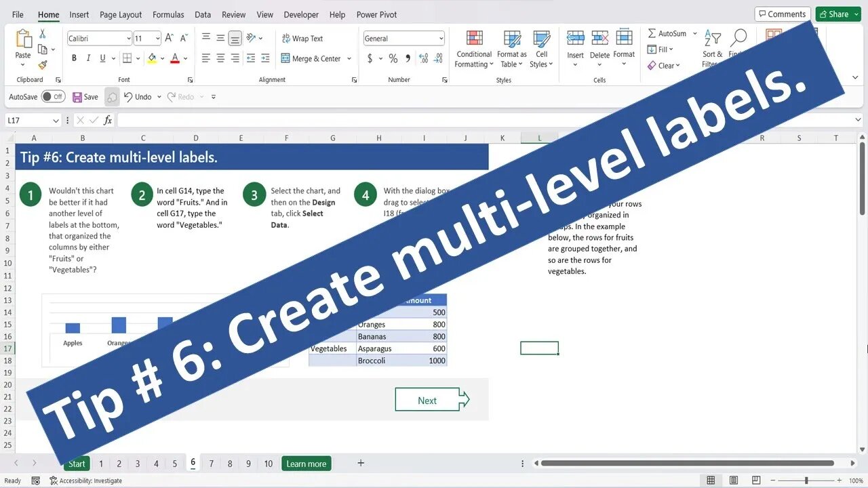Click the Comma Style icon

point(408,59)
